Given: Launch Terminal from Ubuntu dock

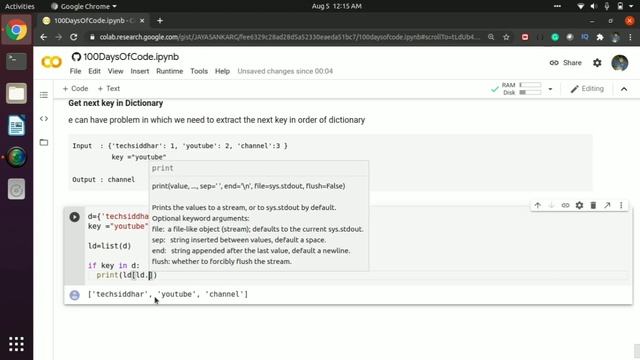Looking at the screenshot, I should [16, 62].
